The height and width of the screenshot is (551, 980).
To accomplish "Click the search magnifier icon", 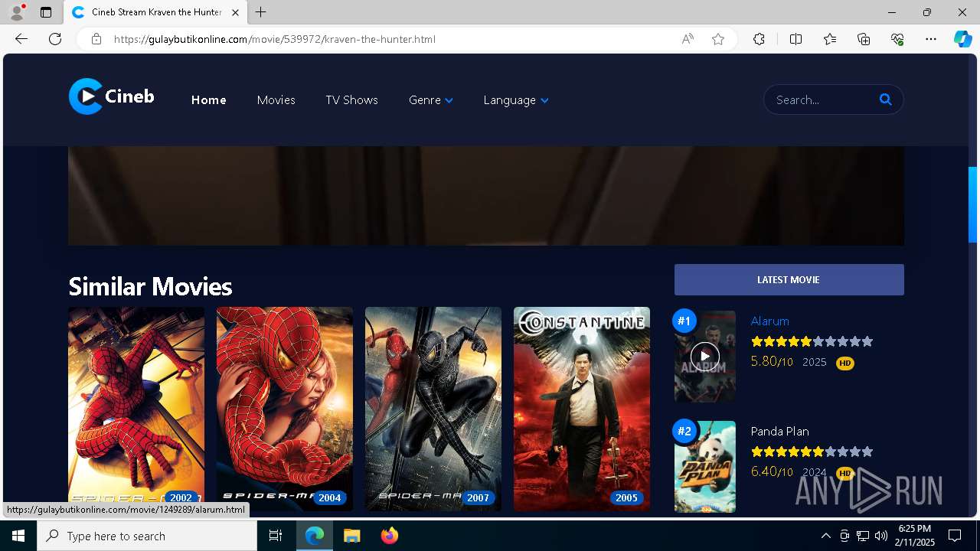I will [x=886, y=99].
